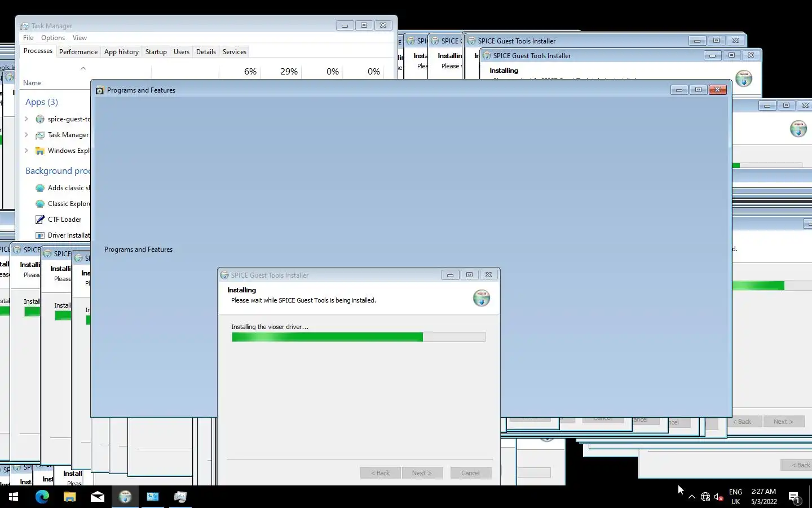Select the Task Manager process icon in Apps

tap(40, 135)
